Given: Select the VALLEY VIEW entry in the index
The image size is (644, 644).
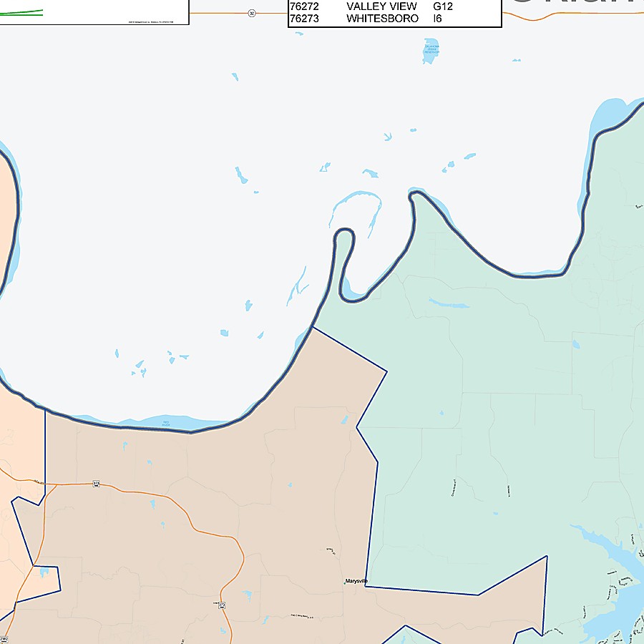Looking at the screenshot, I should (x=381, y=6).
